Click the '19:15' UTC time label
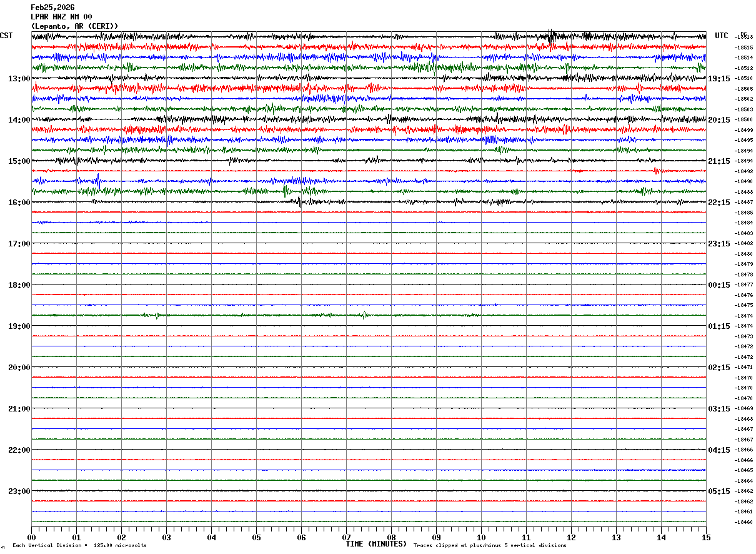 click(719, 79)
